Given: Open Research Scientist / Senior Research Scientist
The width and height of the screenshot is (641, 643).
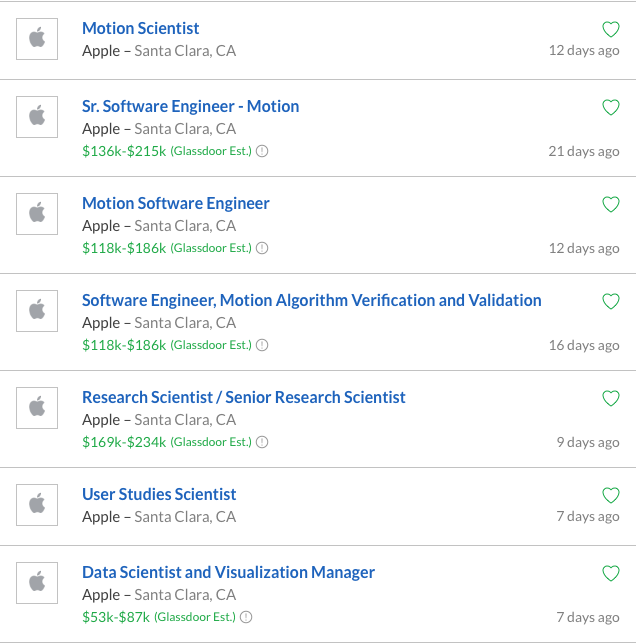Looking at the screenshot, I should (243, 398).
